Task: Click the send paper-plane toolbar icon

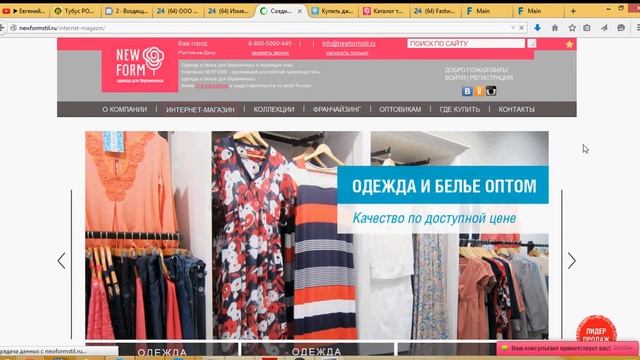Action: pos(604,28)
